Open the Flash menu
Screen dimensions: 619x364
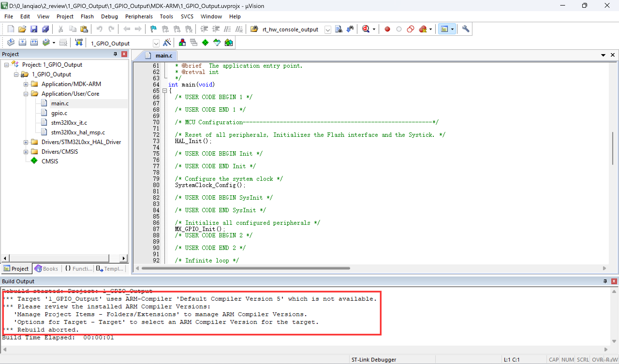[87, 16]
